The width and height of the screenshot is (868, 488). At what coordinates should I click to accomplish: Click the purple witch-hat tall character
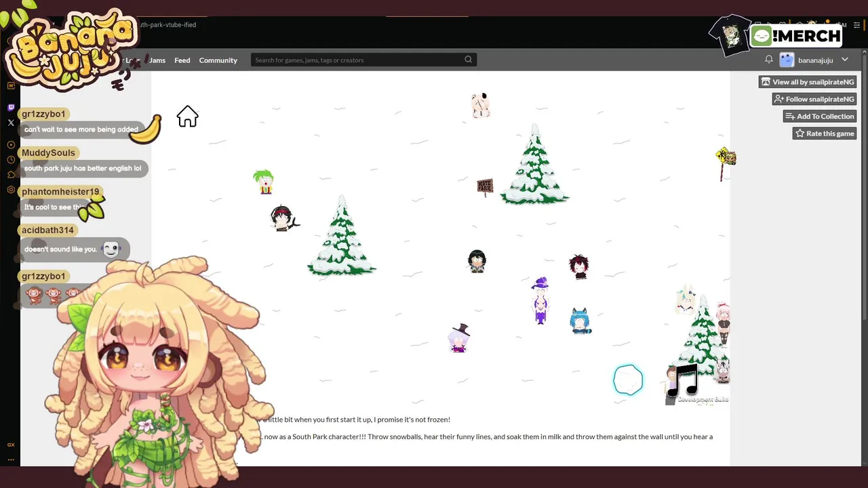(540, 300)
